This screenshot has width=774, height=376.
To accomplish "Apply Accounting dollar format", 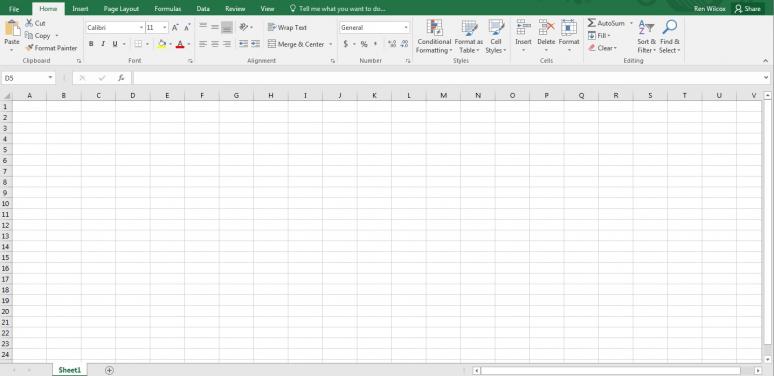I will 346,44.
